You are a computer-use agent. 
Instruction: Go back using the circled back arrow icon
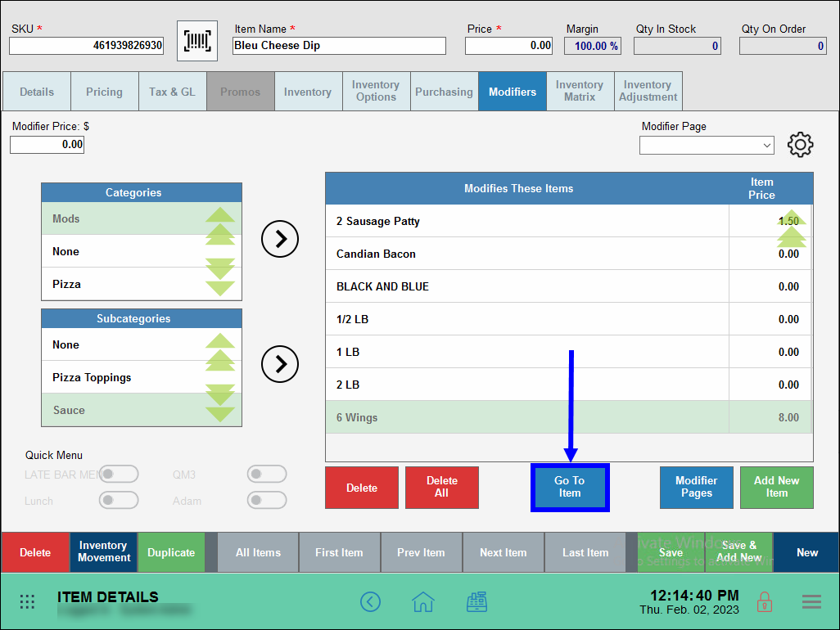370,601
